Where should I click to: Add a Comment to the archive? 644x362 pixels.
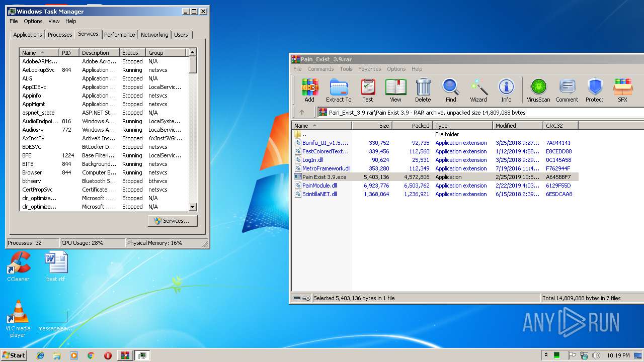point(567,90)
